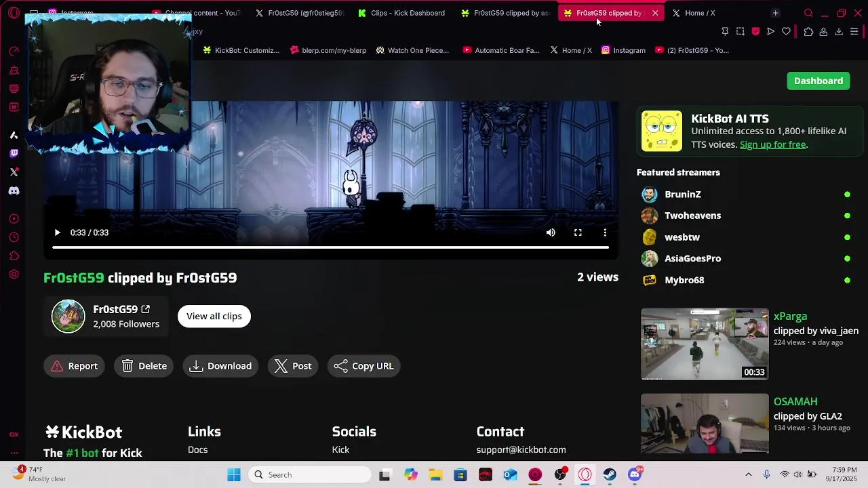This screenshot has height=488, width=868.
Task: Open Watch One Piece bookmark
Action: coord(412,50)
